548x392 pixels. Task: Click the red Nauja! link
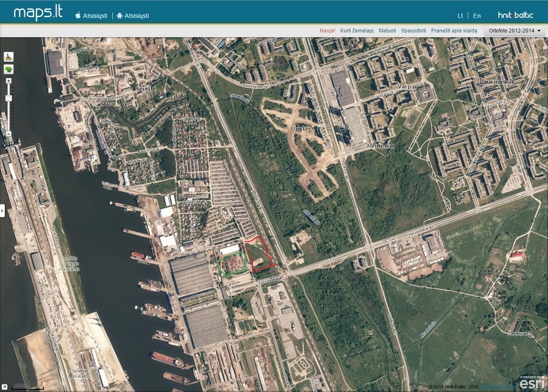point(328,30)
